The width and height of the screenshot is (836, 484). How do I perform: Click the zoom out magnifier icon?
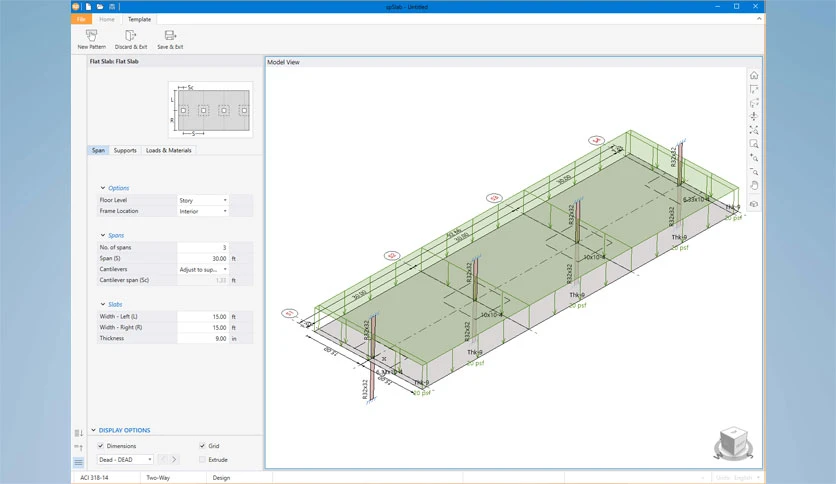coord(754,172)
